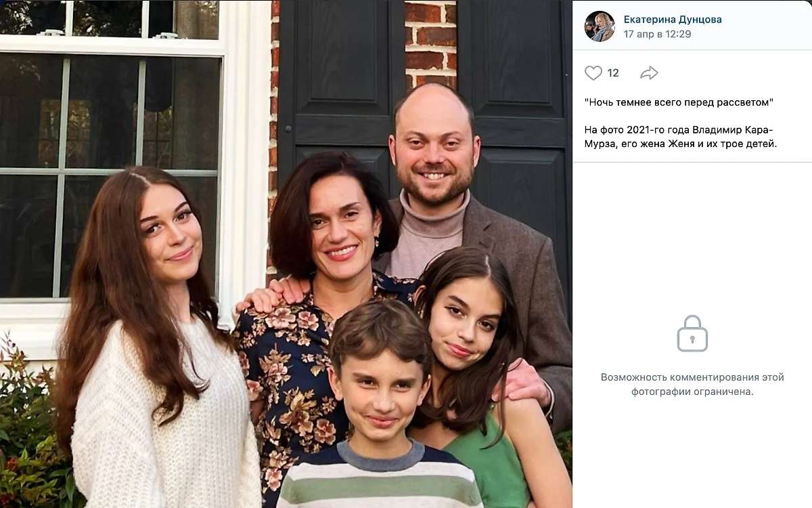Click the like count number 12

pyautogui.click(x=613, y=73)
